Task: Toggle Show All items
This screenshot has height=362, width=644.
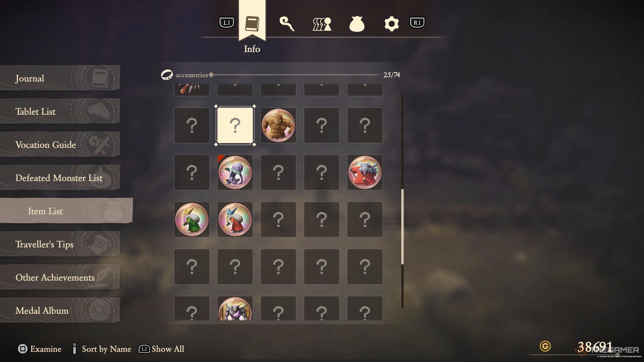Action: [162, 349]
